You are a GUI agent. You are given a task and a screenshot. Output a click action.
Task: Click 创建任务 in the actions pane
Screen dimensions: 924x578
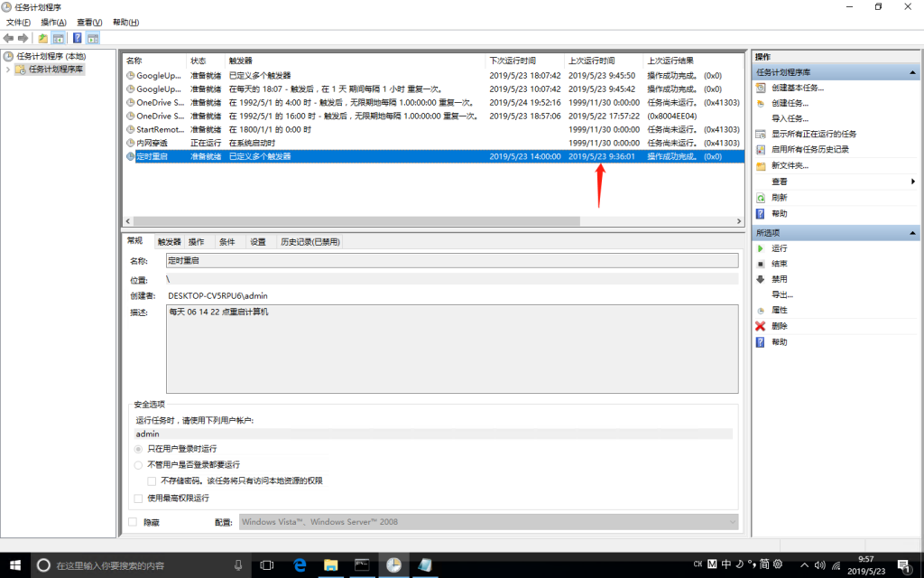click(x=790, y=103)
